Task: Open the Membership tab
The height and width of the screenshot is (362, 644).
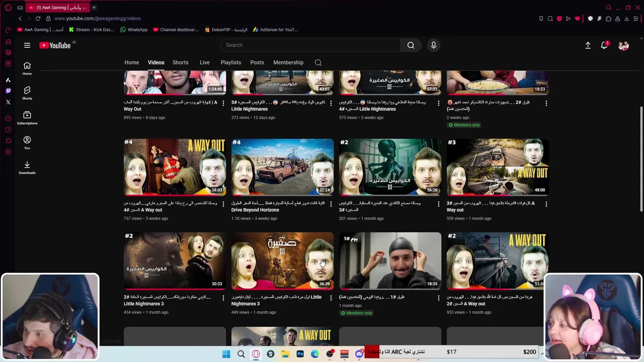Action: click(x=288, y=62)
